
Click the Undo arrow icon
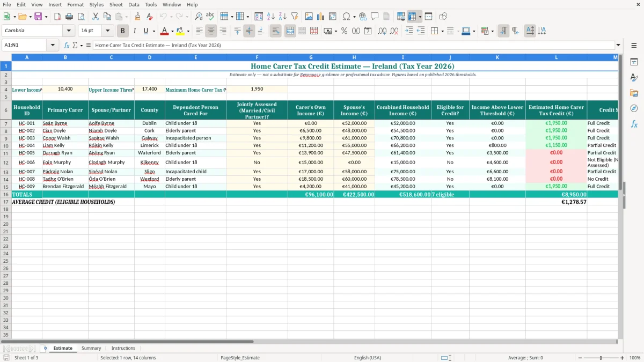(x=163, y=17)
